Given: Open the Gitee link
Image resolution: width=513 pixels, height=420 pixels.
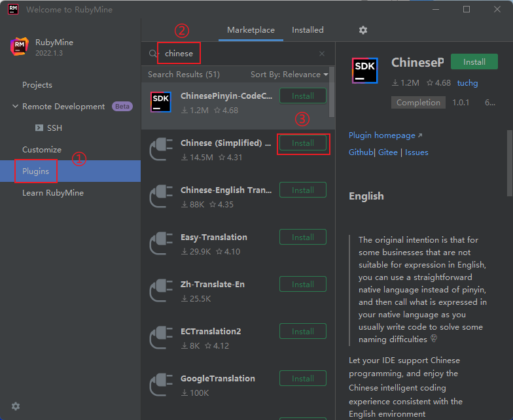Looking at the screenshot, I should coord(387,152).
